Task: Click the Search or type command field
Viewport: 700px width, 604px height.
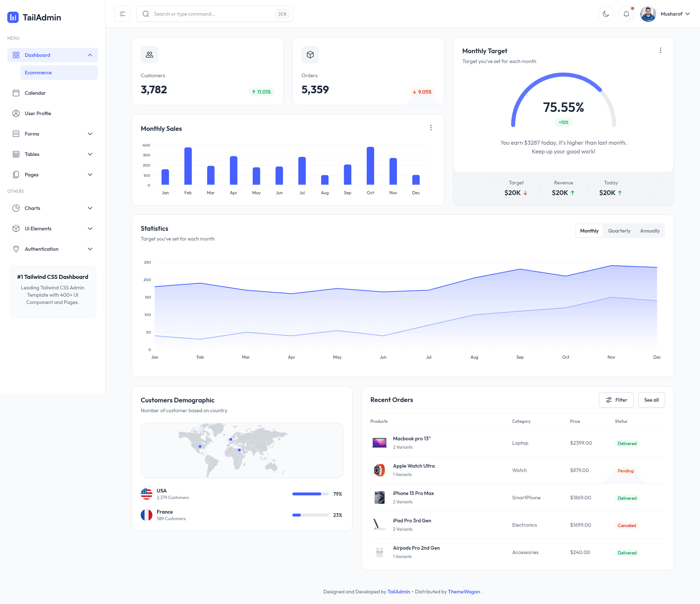Action: [215, 14]
